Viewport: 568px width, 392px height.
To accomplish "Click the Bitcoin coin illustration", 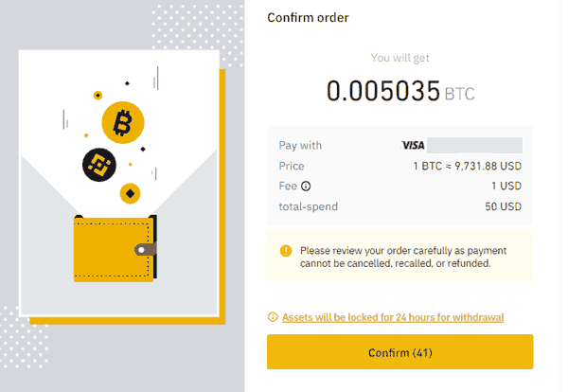I will [x=123, y=122].
